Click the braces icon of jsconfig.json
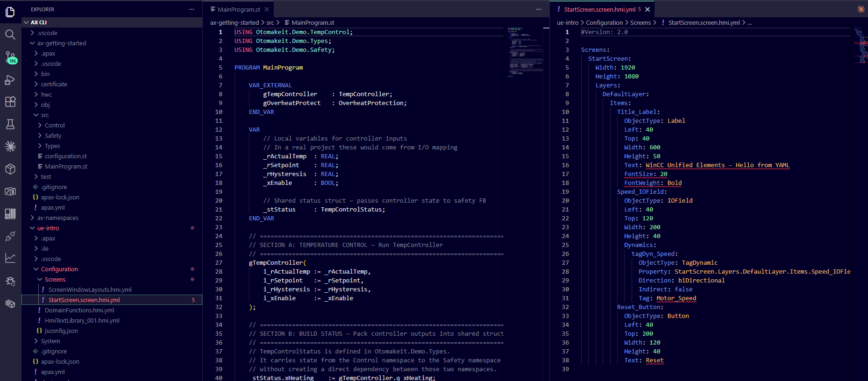Screen dimensions: 868x381 point(39,331)
